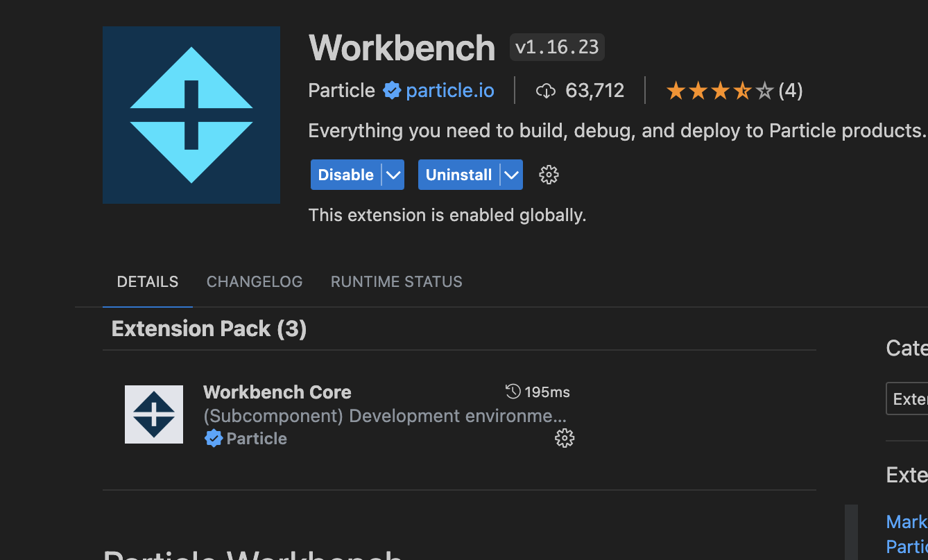
Task: Click the verified publisher badge beside particle.io
Action: (392, 91)
